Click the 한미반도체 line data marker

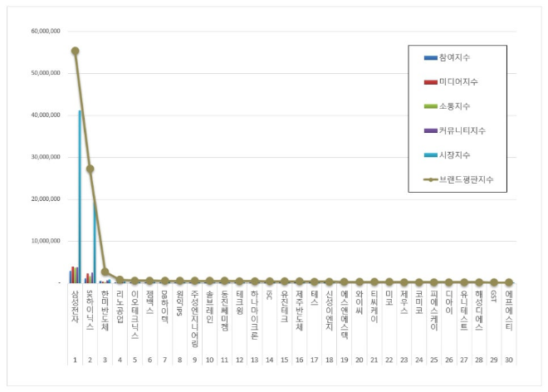[x=105, y=272]
